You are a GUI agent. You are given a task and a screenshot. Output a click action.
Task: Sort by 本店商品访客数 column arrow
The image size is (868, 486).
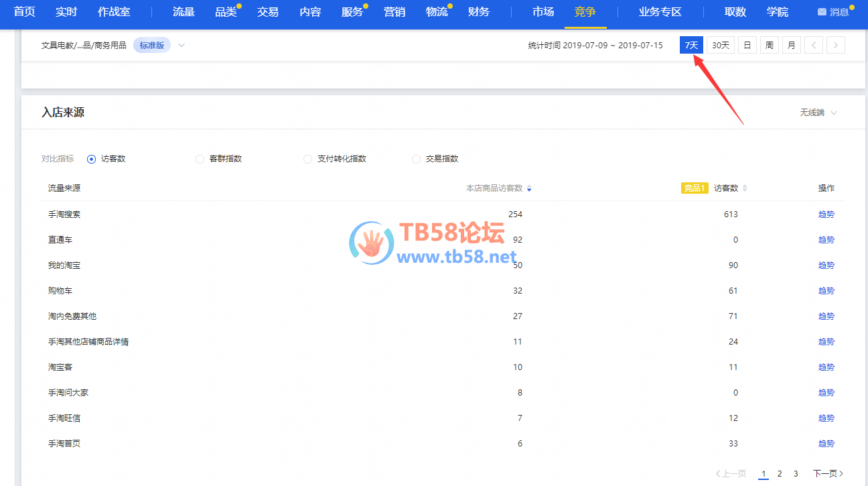click(x=529, y=188)
